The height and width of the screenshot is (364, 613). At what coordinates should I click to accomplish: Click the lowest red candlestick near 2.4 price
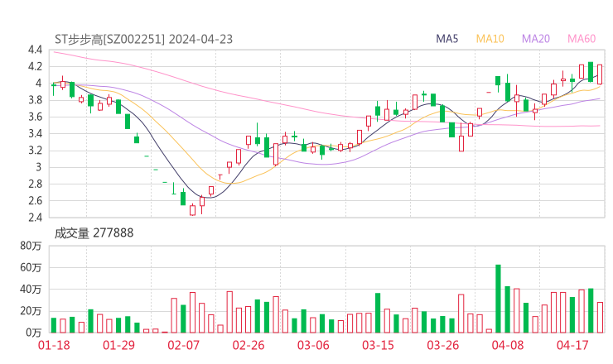click(192, 210)
